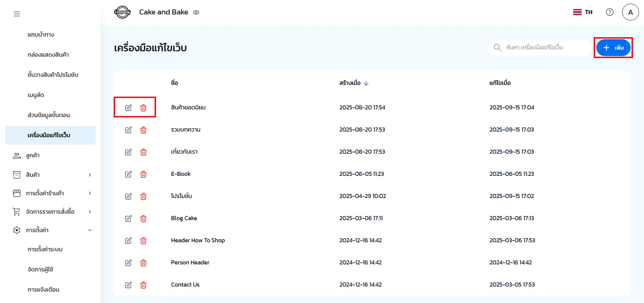
Task: Open the TH language selector
Action: [583, 12]
